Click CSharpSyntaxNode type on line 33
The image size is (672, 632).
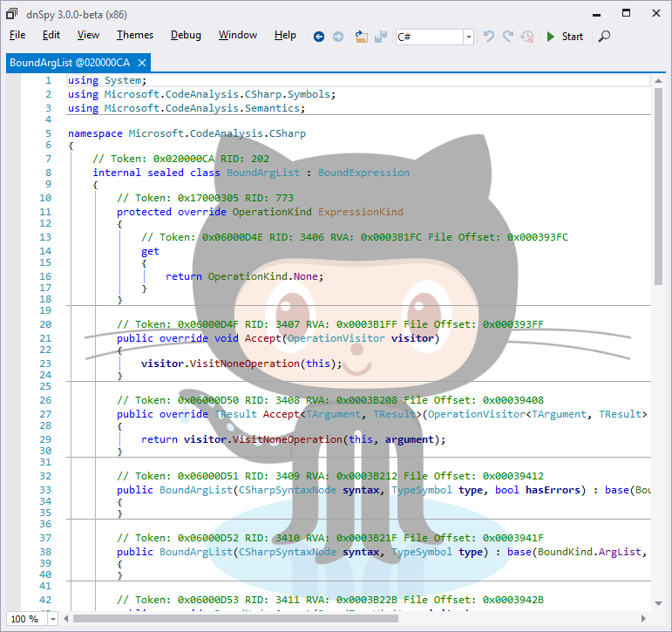[x=287, y=490]
